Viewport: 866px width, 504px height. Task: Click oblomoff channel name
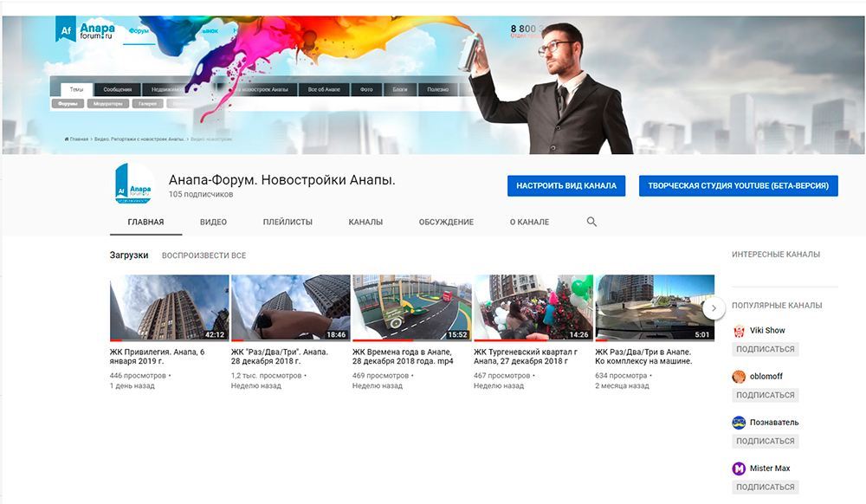(766, 377)
